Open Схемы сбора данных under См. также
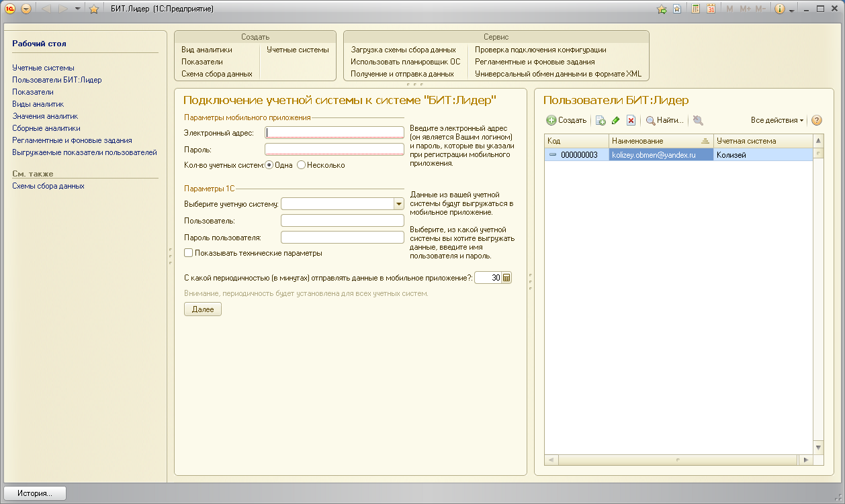Viewport: 845px width, 504px height. [48, 186]
